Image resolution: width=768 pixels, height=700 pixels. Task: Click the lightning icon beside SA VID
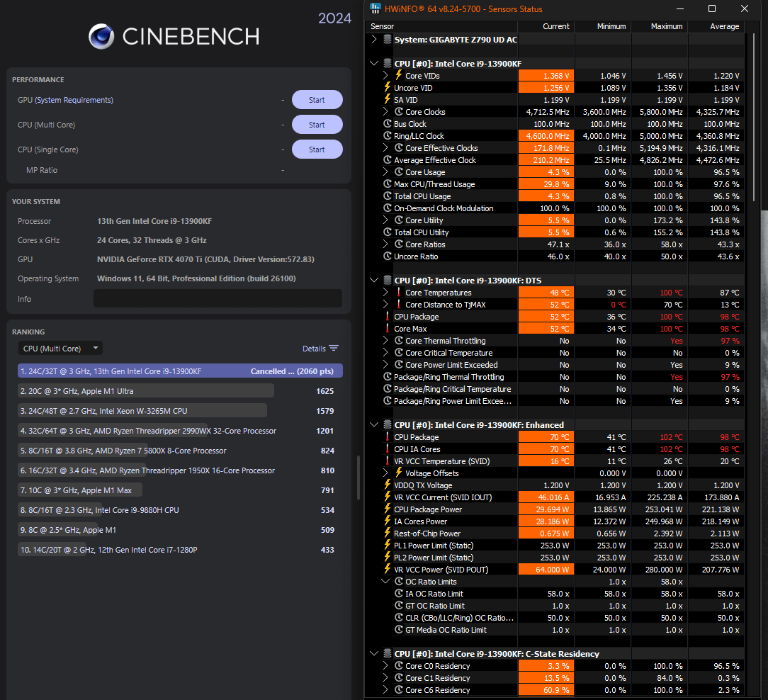pyautogui.click(x=388, y=99)
